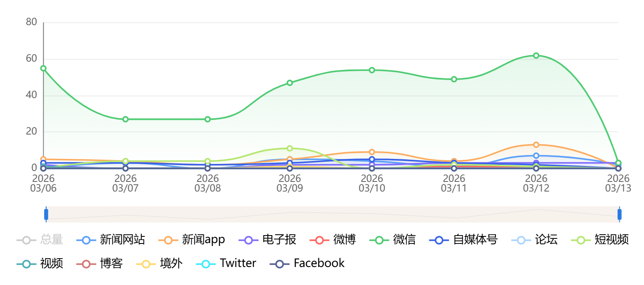The height and width of the screenshot is (285, 644).
Task: Click the 短视频 data point on 03/09
Action: point(290,148)
